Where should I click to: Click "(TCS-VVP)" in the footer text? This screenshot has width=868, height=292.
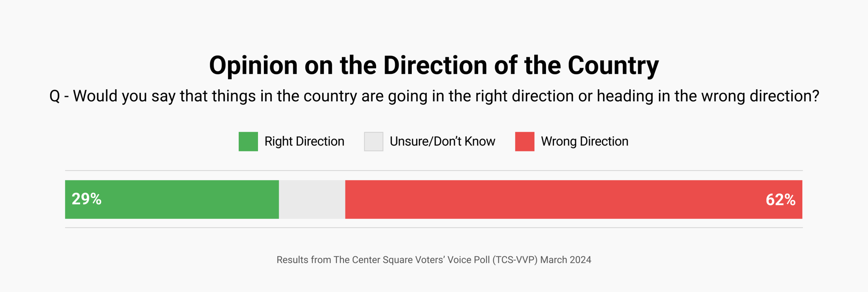pos(515,260)
